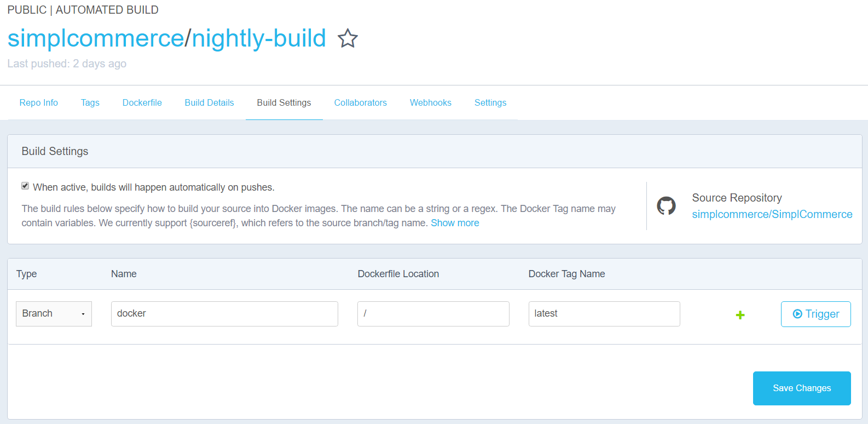868x424 pixels.
Task: Toggle automatic builds on pushes checkbox
Action: coord(25,186)
